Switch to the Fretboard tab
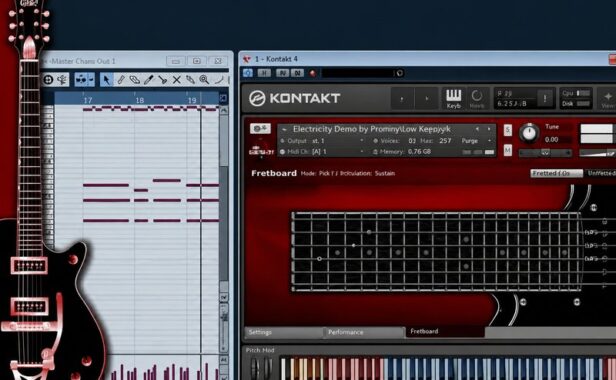Viewport: 616px width, 380px height. point(446,332)
